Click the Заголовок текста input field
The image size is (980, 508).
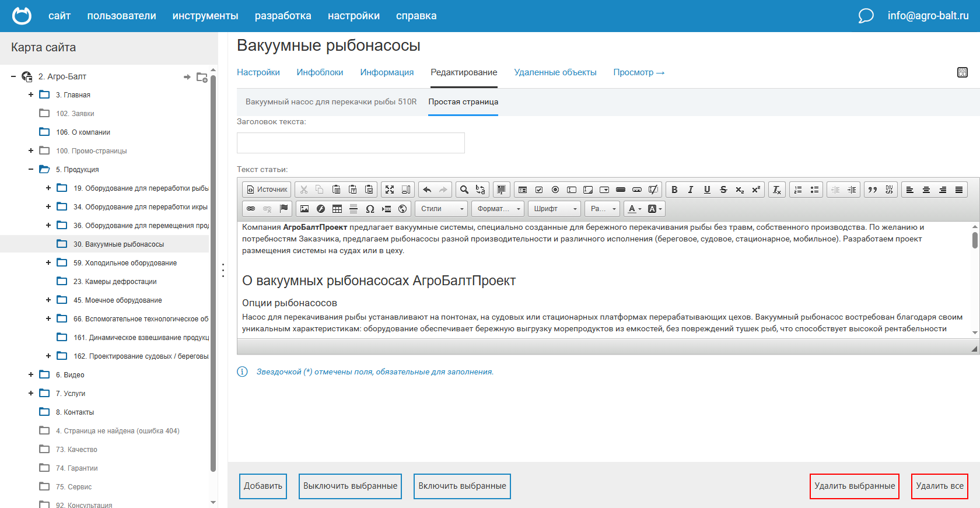(351, 143)
